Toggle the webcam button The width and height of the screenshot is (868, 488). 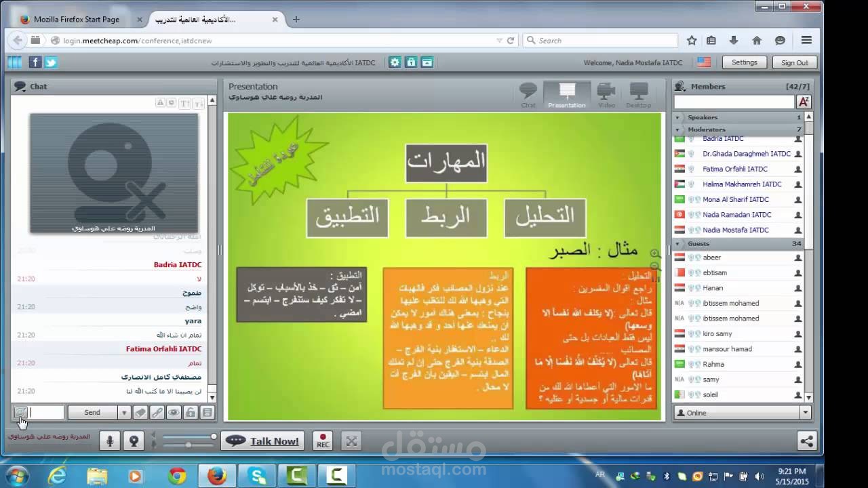[134, 441]
